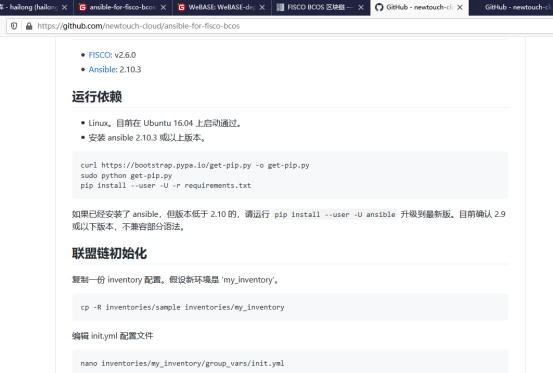The image size is (553, 373).
Task: Switch to the last GitHub newtouch tab
Action: (x=511, y=7)
